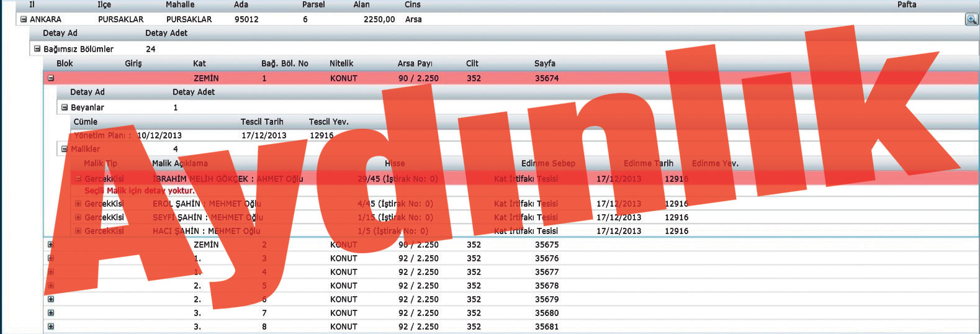Click the Hisse value 1/15 (İştirak No: 0)
The image size is (980, 334).
click(395, 217)
